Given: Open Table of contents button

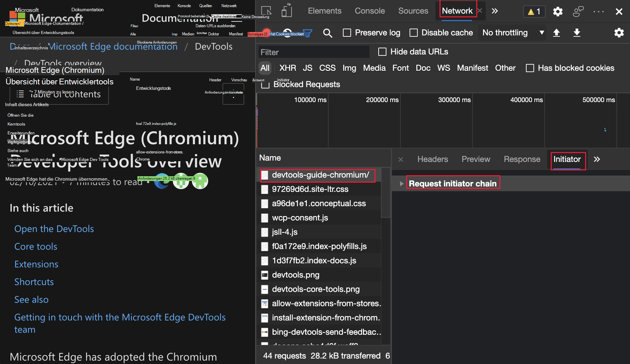Looking at the screenshot, I should pyautogui.click(x=59, y=94).
